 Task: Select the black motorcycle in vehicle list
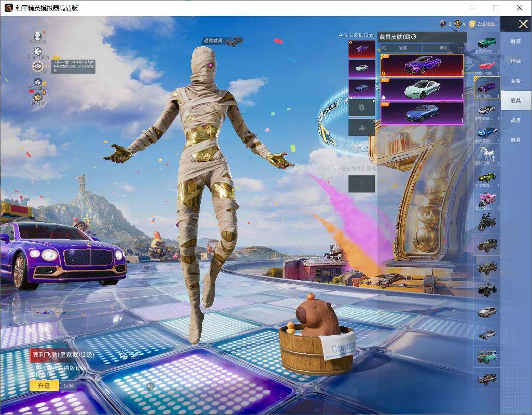[487, 222]
